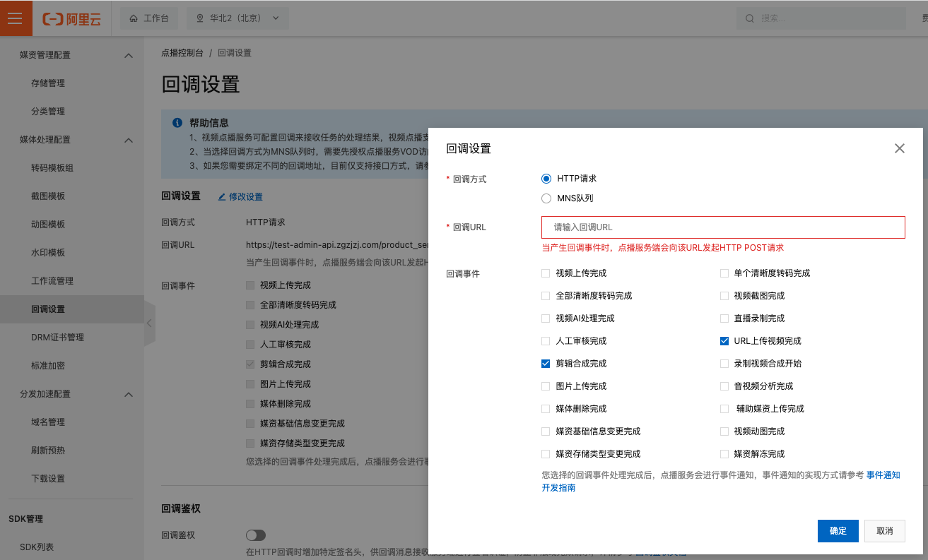The width and height of the screenshot is (928, 560).
Task: Click the search magnifier icon
Action: point(750,18)
